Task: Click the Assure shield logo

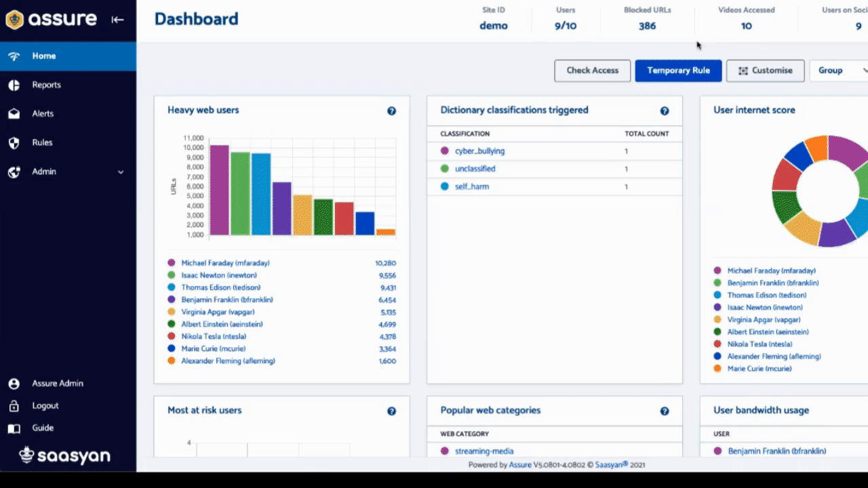Action: click(x=15, y=20)
